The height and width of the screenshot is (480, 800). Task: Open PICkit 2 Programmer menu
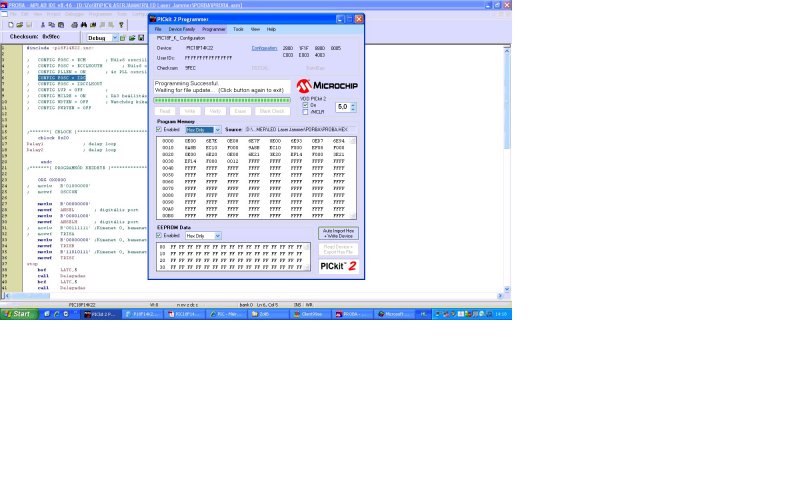(213, 29)
